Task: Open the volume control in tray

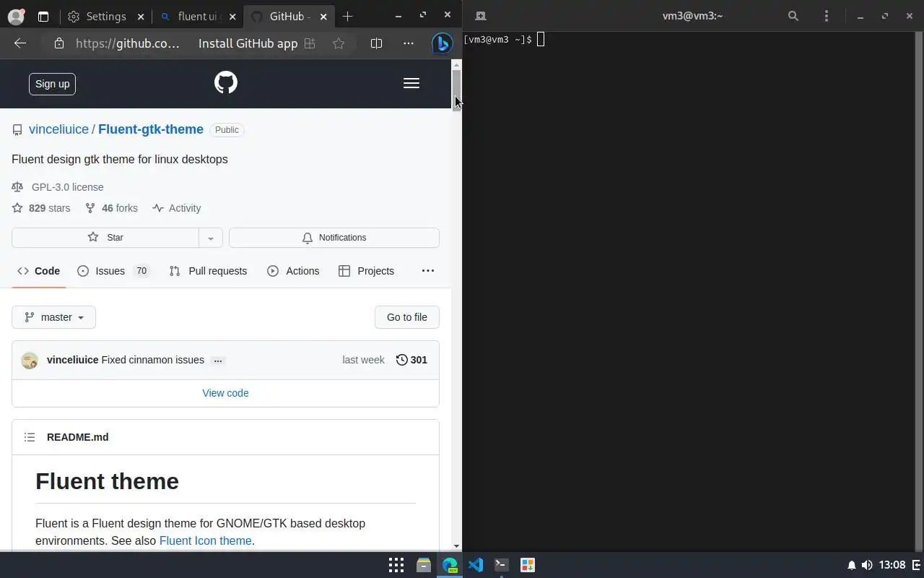Action: coord(867,565)
